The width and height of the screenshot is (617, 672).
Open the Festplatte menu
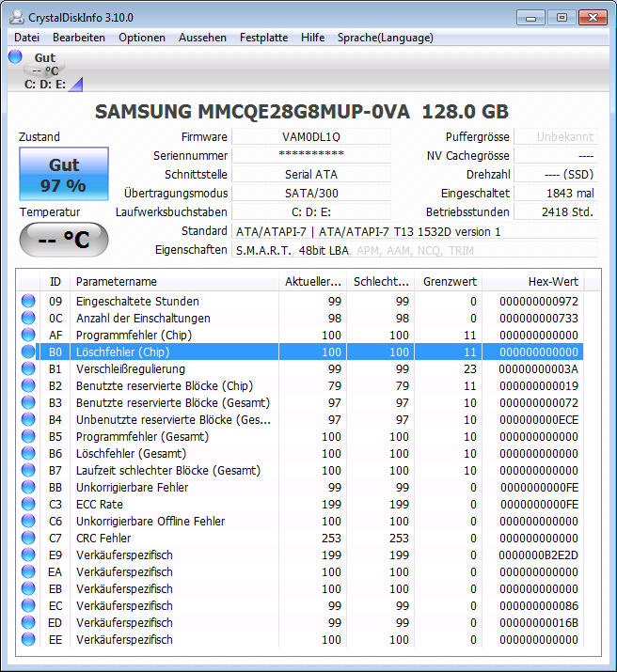263,38
